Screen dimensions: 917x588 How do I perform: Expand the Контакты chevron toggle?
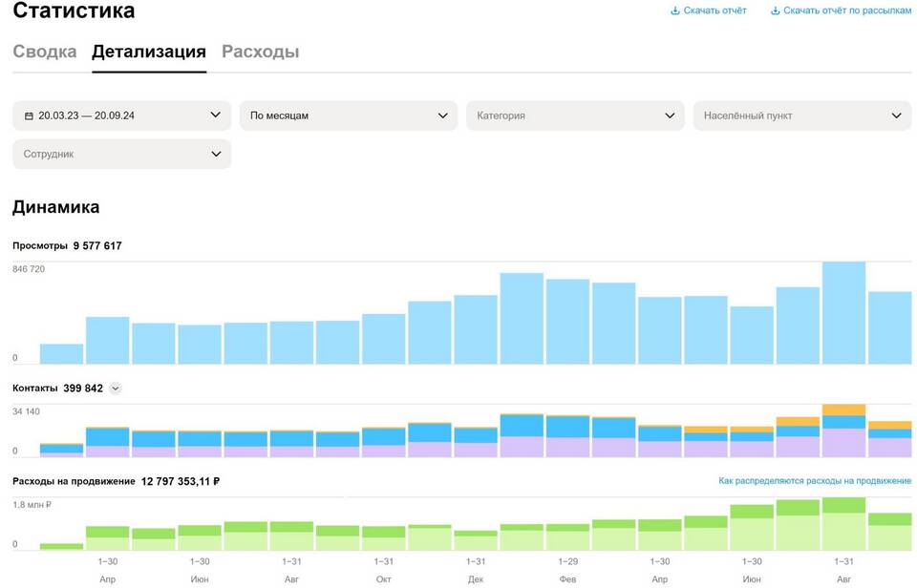116,388
